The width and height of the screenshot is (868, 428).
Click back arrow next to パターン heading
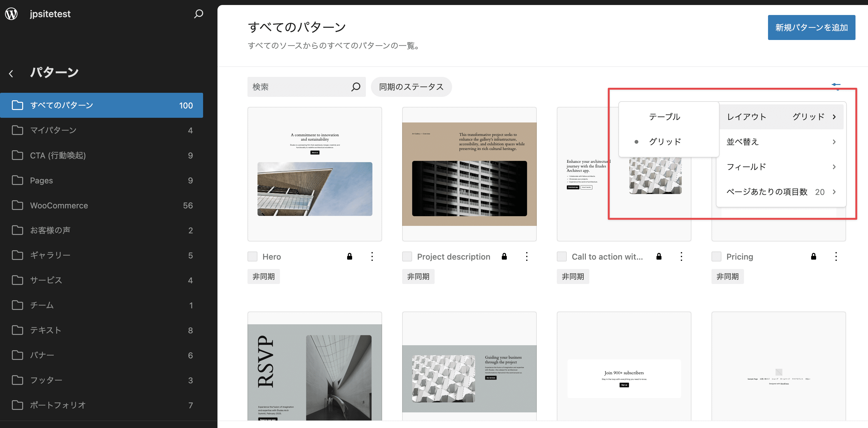pyautogui.click(x=11, y=73)
